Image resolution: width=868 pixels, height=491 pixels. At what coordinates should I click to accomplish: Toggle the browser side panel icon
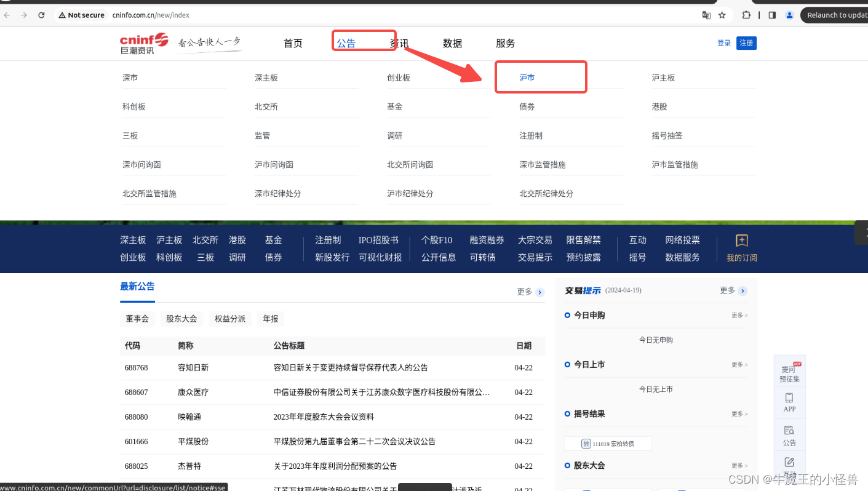coord(772,15)
